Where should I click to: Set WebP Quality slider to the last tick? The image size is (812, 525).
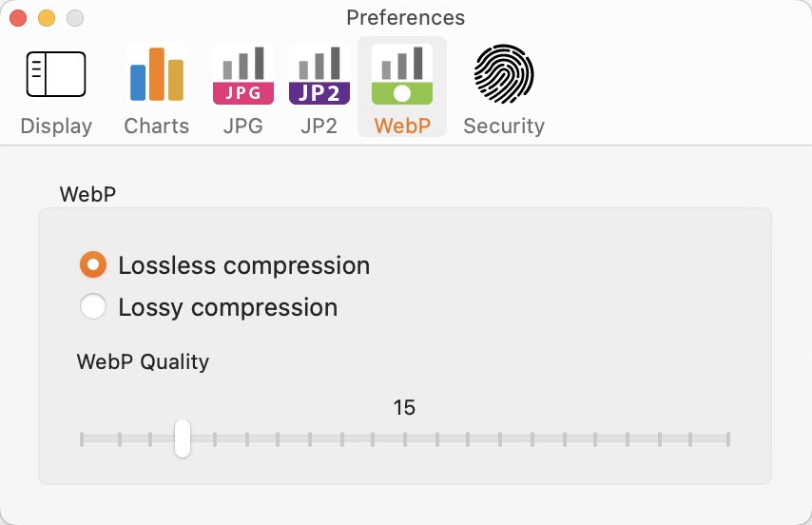[728, 439]
